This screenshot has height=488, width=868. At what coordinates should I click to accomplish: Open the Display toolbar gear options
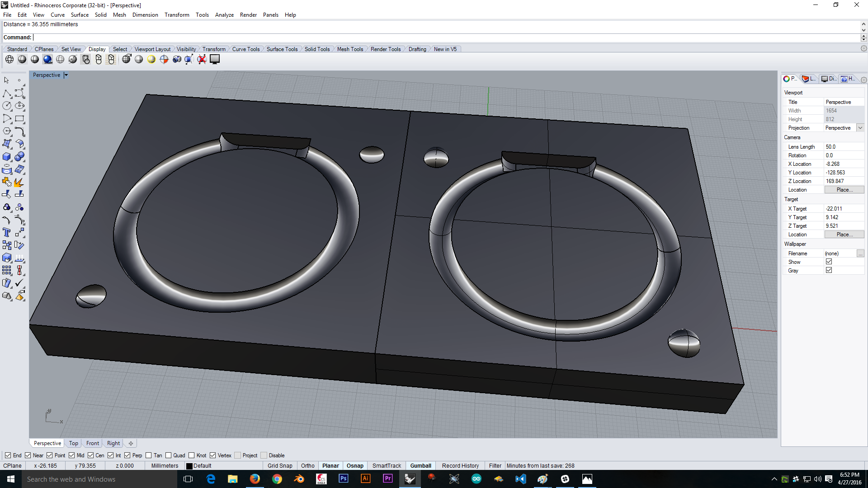(863, 48)
